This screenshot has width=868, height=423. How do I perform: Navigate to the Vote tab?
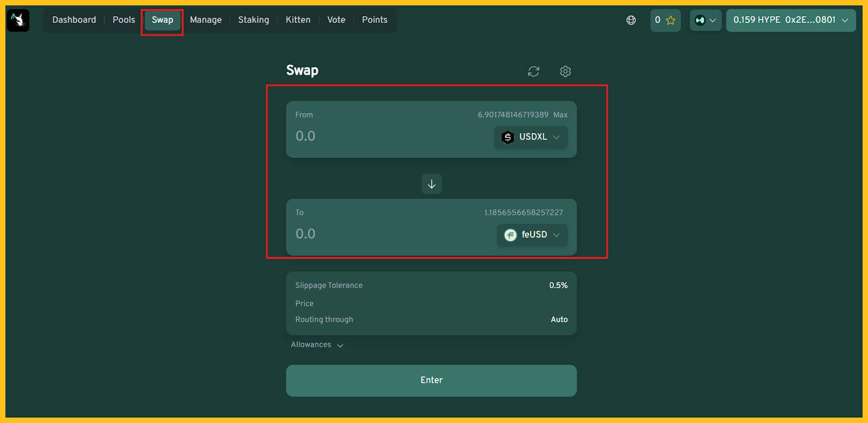click(x=336, y=20)
